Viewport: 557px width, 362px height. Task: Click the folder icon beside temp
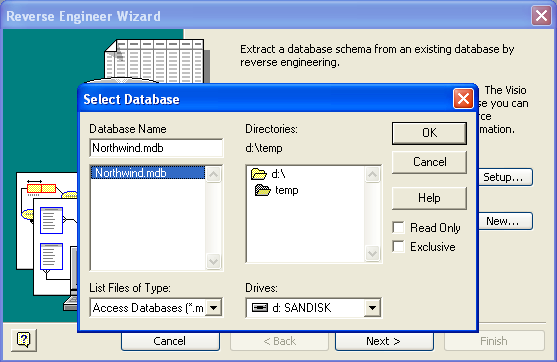(x=263, y=190)
